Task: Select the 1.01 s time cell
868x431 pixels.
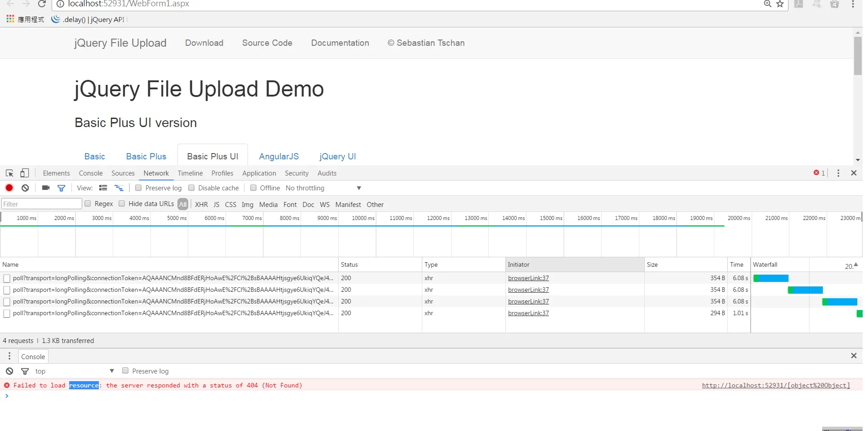Action: pyautogui.click(x=740, y=313)
